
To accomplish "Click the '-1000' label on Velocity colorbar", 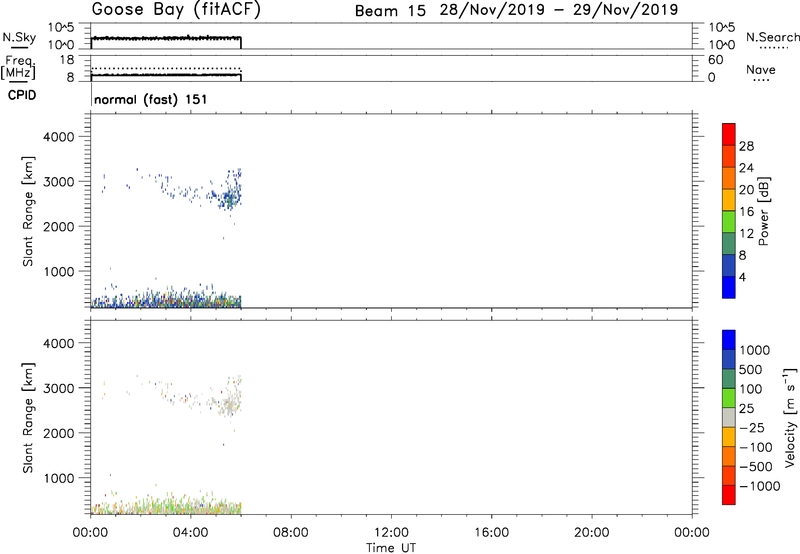I will click(x=760, y=486).
